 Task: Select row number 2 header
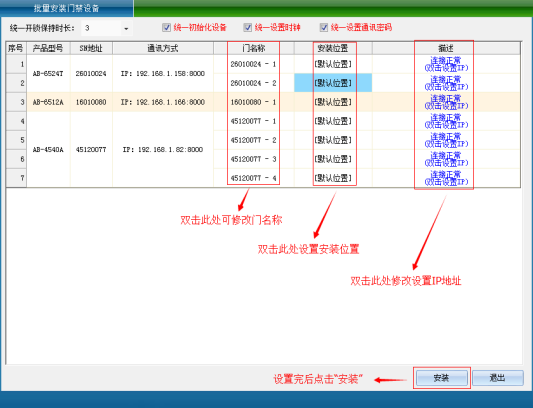[x=16, y=83]
